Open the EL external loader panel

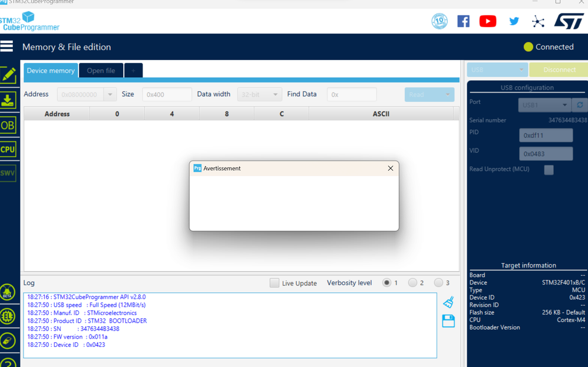pyautogui.click(x=8, y=316)
